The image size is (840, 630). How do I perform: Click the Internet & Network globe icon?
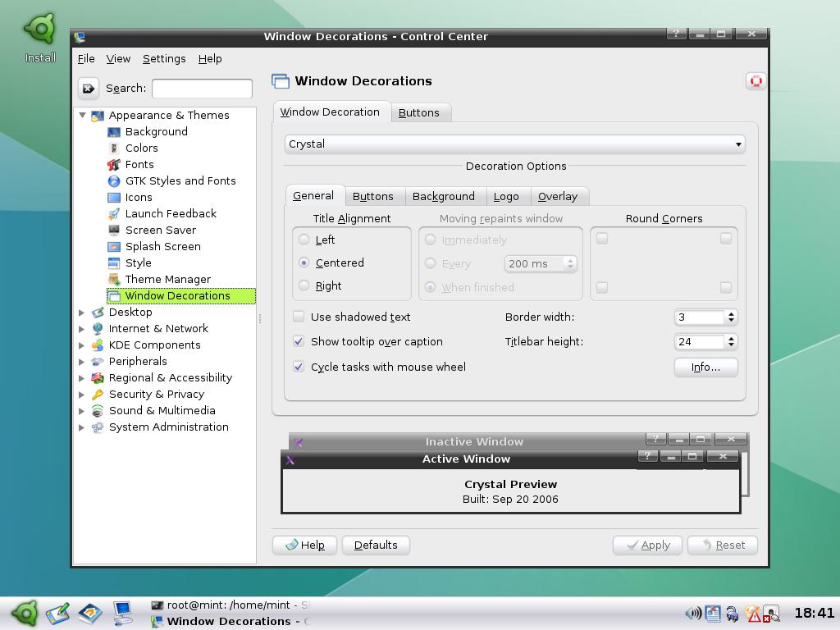coord(98,329)
